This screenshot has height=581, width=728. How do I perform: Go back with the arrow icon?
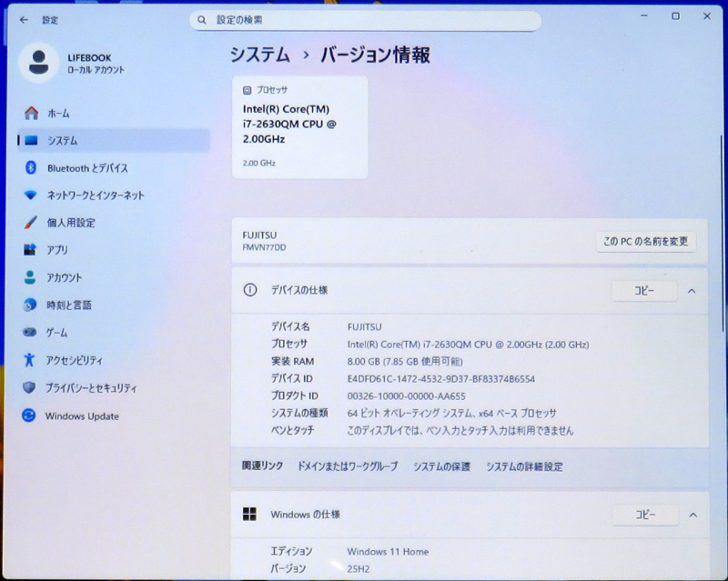[24, 20]
